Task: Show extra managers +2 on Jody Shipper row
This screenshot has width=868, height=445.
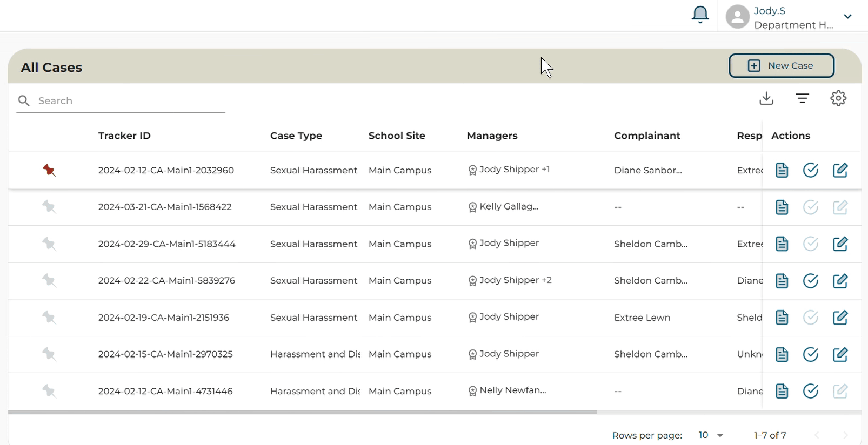Action: tap(547, 280)
